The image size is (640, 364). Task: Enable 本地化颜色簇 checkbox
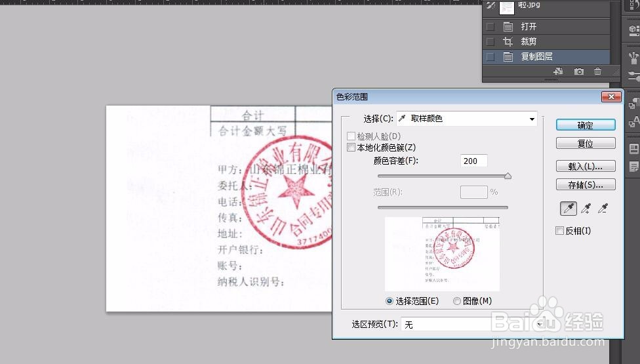point(351,148)
